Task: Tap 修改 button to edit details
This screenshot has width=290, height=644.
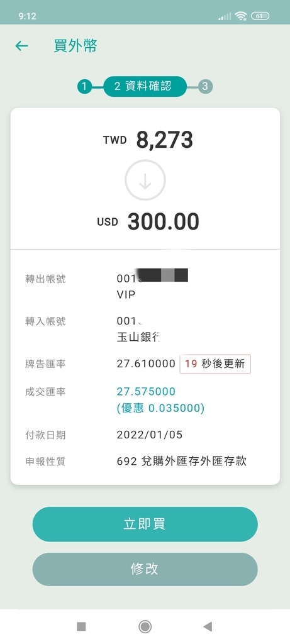Action: click(x=145, y=569)
